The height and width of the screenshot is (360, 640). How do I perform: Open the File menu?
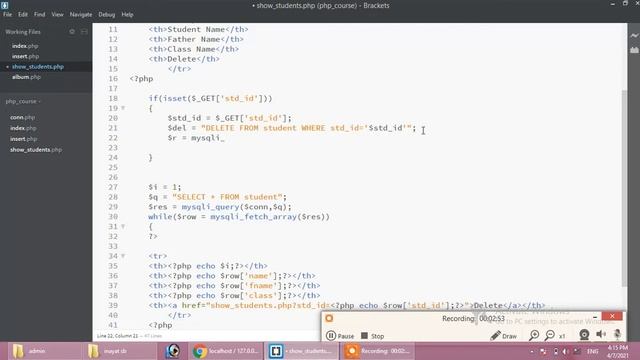(7, 14)
